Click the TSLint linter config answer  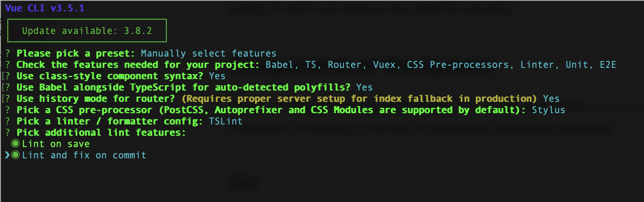pos(225,121)
